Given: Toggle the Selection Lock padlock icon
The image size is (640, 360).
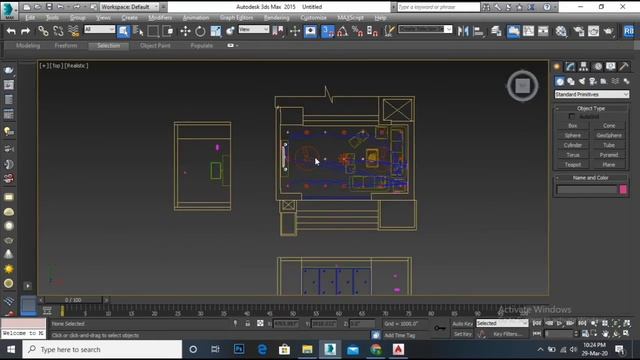Looking at the screenshot, I should pos(247,324).
